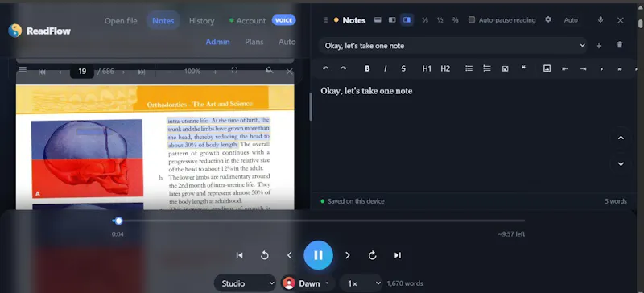The height and width of the screenshot is (293, 644).
Task: Open the Admin section
Action: pos(217,42)
